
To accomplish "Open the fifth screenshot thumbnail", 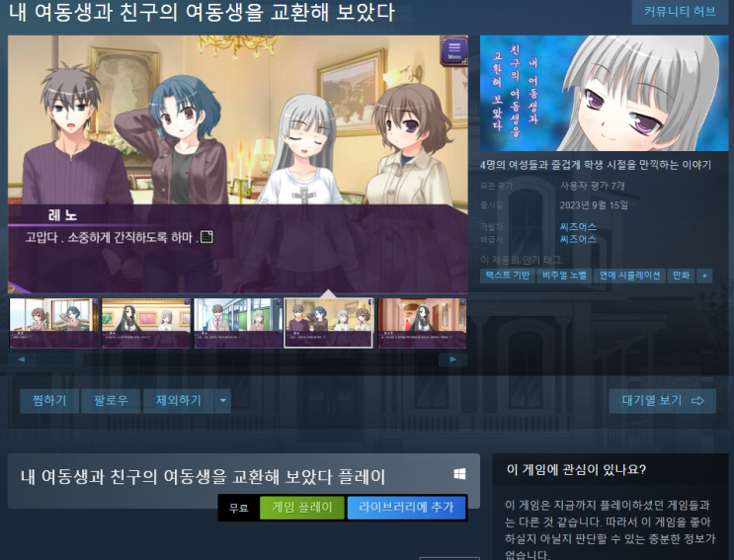I will [422, 323].
